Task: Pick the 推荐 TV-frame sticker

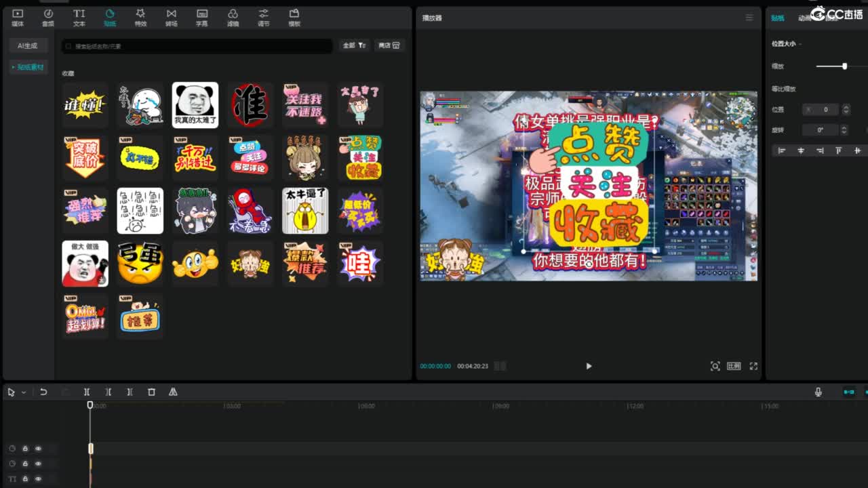Action: 140,317
